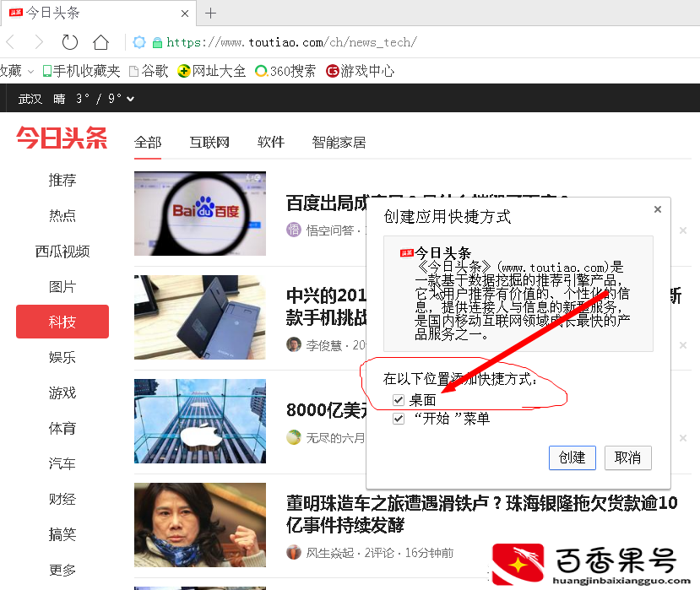Dismiss the Baidu article with its x
The width and height of the screenshot is (700, 590).
pyautogui.click(x=682, y=230)
